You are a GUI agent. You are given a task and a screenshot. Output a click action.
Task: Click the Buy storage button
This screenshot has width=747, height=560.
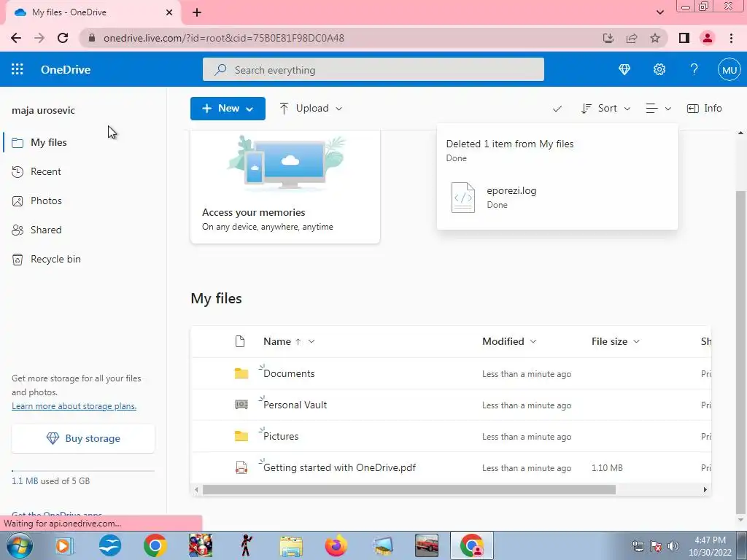(x=83, y=438)
